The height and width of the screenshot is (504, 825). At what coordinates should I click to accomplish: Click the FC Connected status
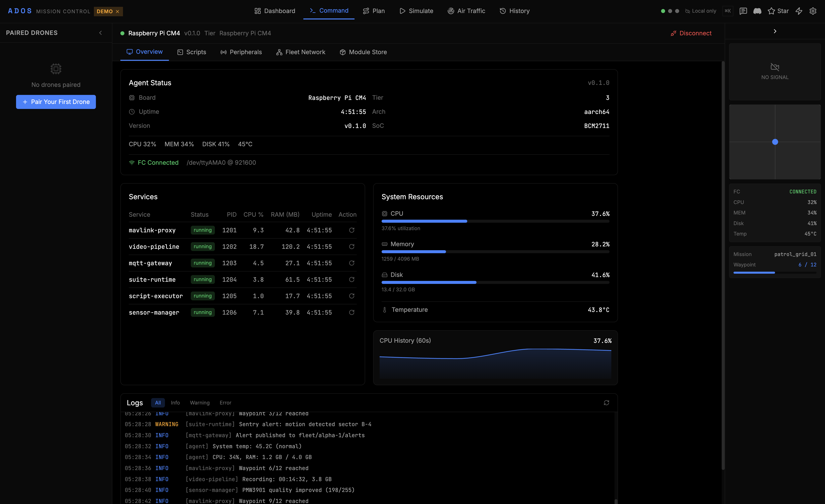154,163
